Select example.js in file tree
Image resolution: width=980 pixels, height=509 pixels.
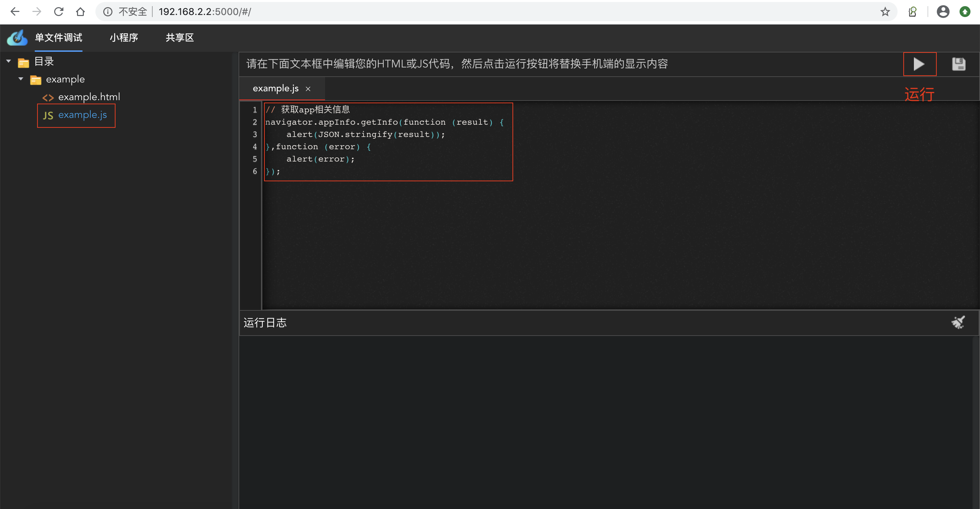[82, 115]
